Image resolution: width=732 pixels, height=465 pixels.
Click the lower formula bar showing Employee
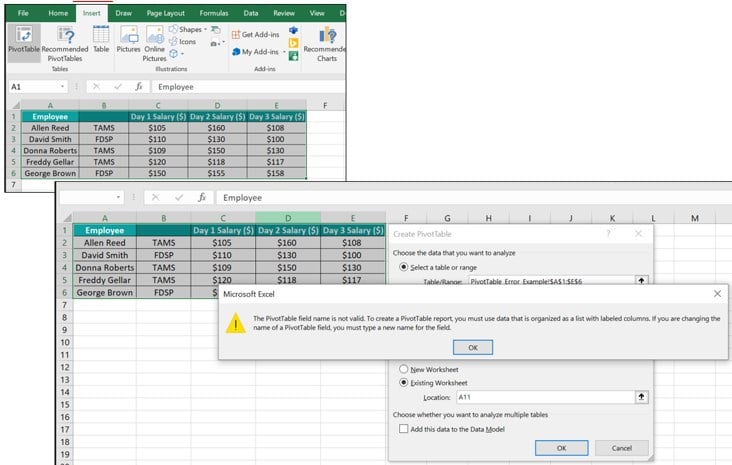473,197
